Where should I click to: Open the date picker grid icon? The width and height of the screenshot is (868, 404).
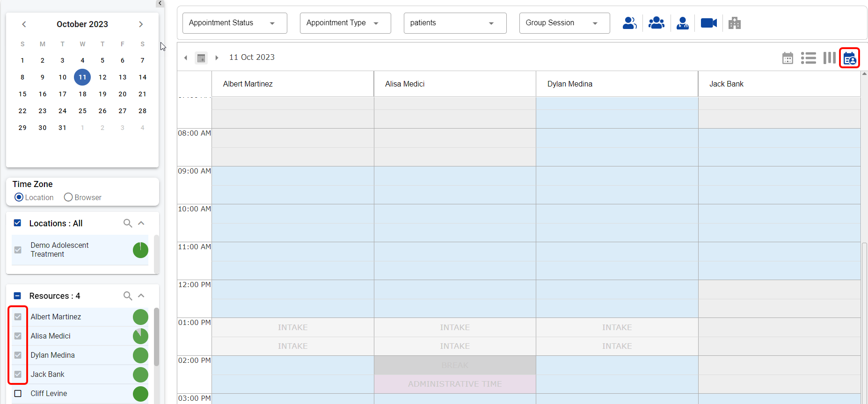(201, 58)
